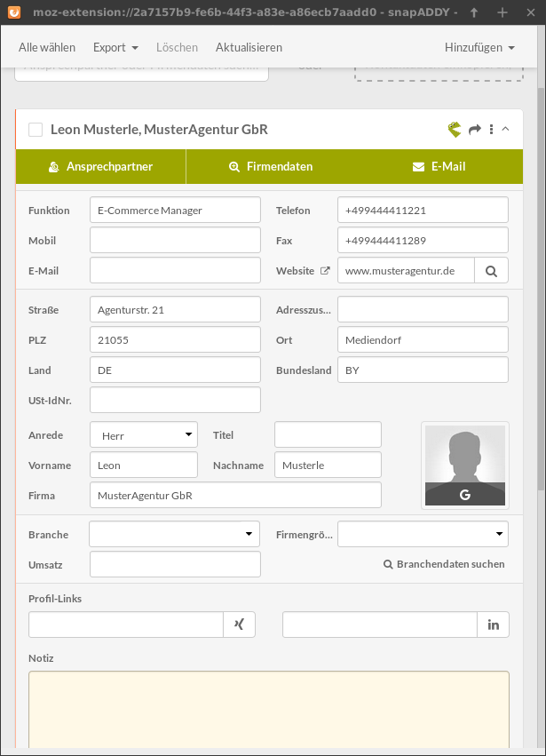The width and height of the screenshot is (546, 756).
Task: Open the three-dot options menu on contact card
Action: coord(491,130)
